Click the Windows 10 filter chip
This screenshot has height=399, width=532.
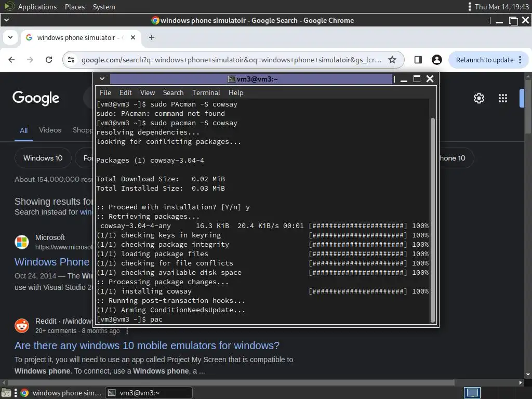(43, 158)
